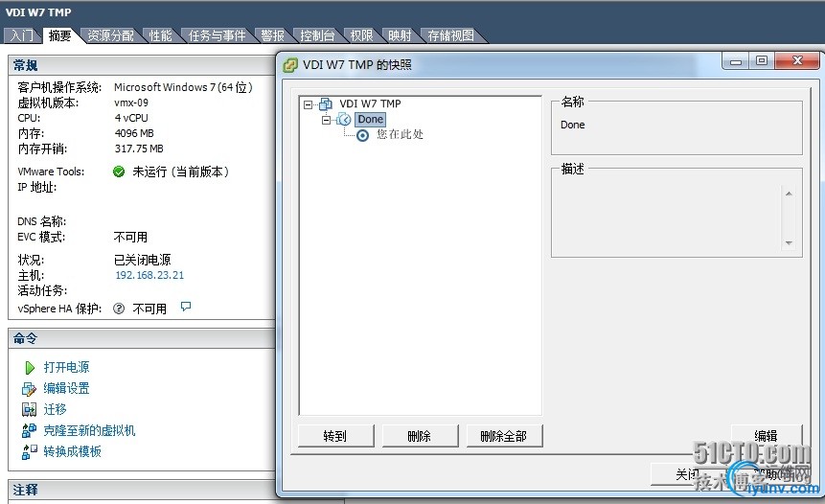Viewport: 825px width, 504px height.
Task: Click the 您在此处 current position icon
Action: pos(362,135)
